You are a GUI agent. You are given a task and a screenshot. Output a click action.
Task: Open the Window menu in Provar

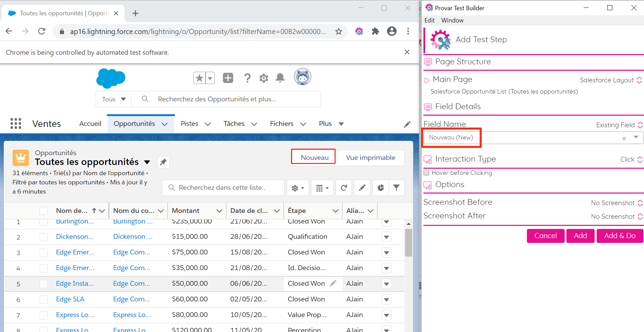point(452,20)
